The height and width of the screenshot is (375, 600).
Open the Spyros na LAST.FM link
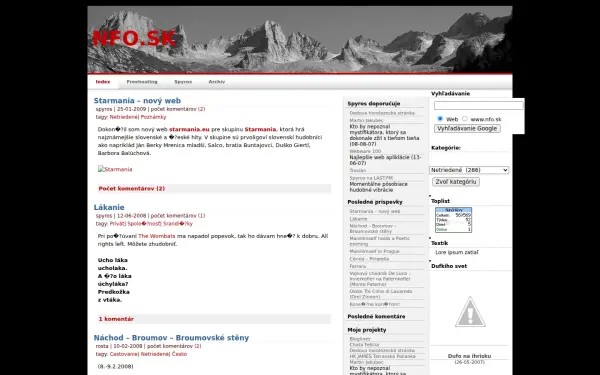371,178
